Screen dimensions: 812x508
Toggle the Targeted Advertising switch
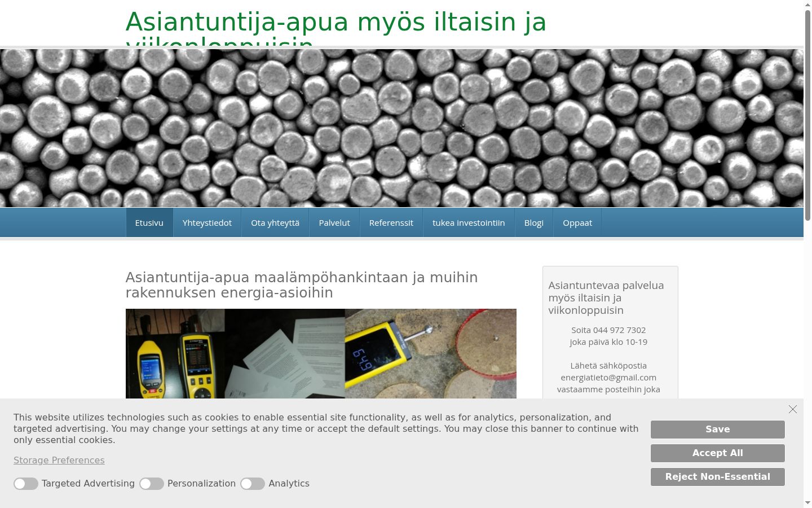pyautogui.click(x=26, y=484)
